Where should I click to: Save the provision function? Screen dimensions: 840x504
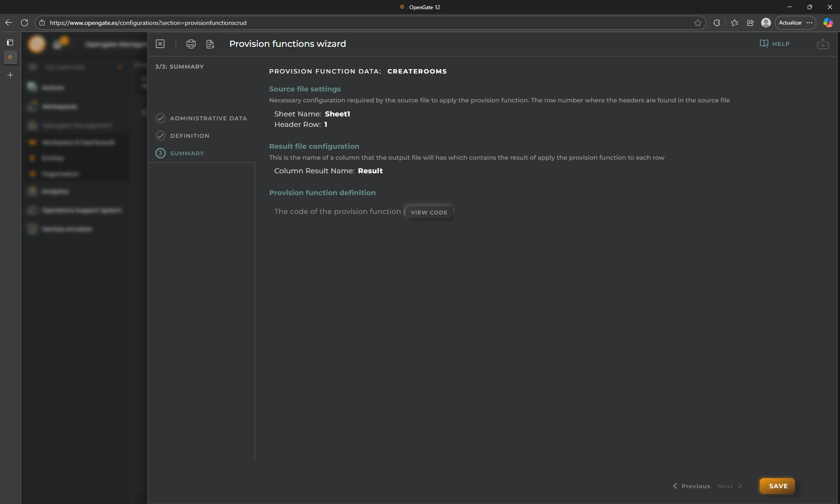click(777, 486)
